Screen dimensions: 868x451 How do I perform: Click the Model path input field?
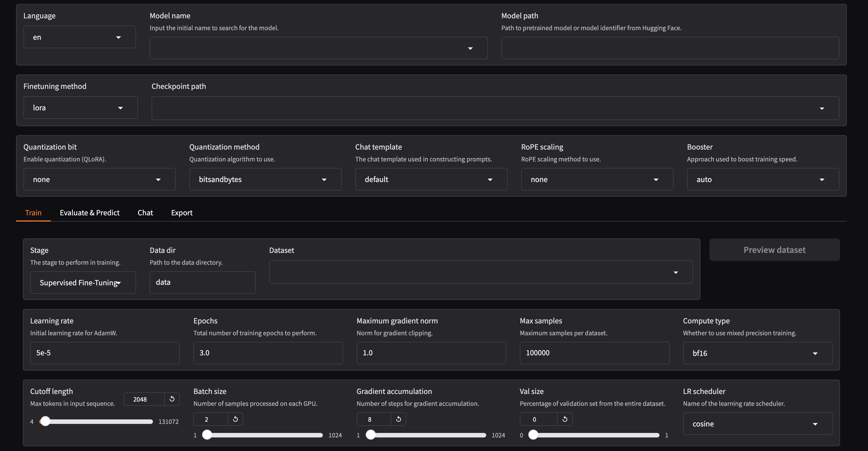pyautogui.click(x=670, y=48)
